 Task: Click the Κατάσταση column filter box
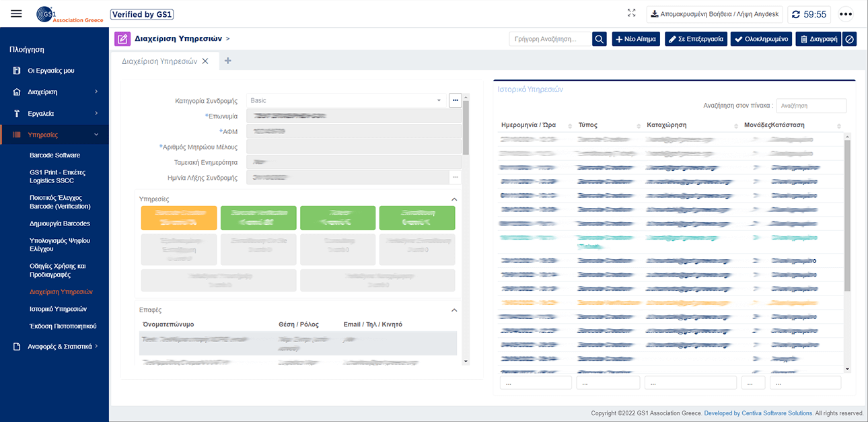coord(805,382)
